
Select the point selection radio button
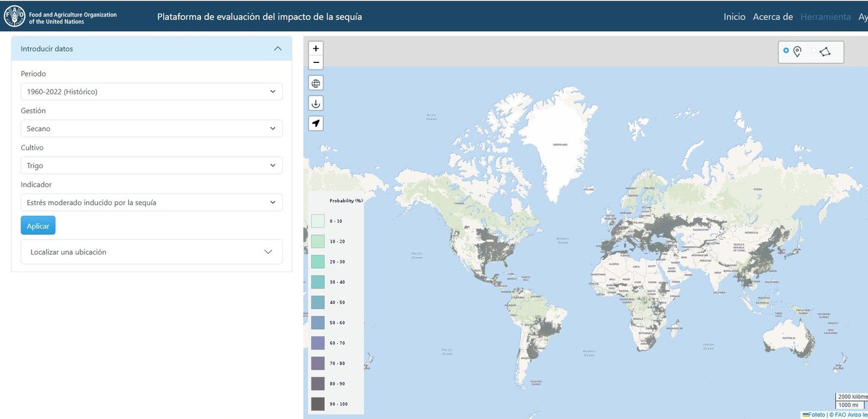click(786, 50)
